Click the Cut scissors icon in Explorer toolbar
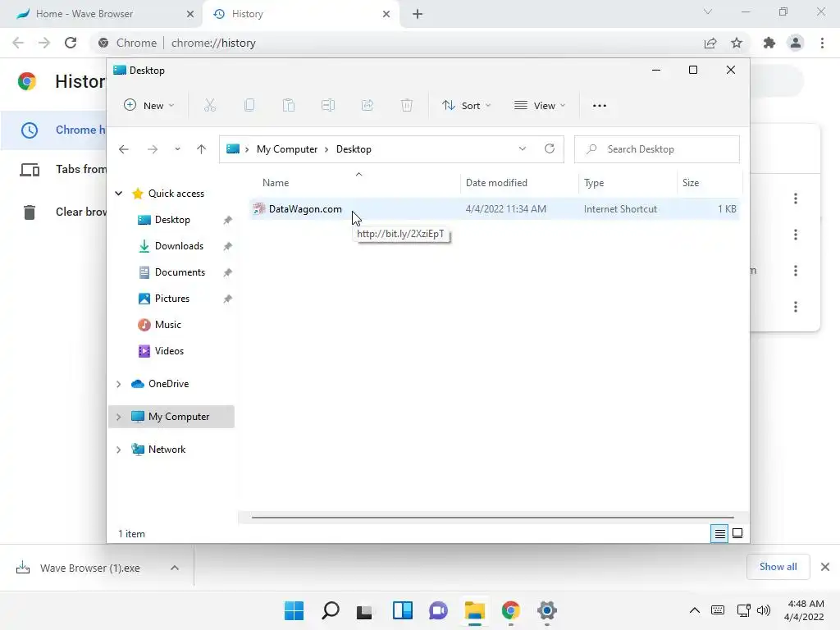This screenshot has width=840, height=630. [209, 106]
